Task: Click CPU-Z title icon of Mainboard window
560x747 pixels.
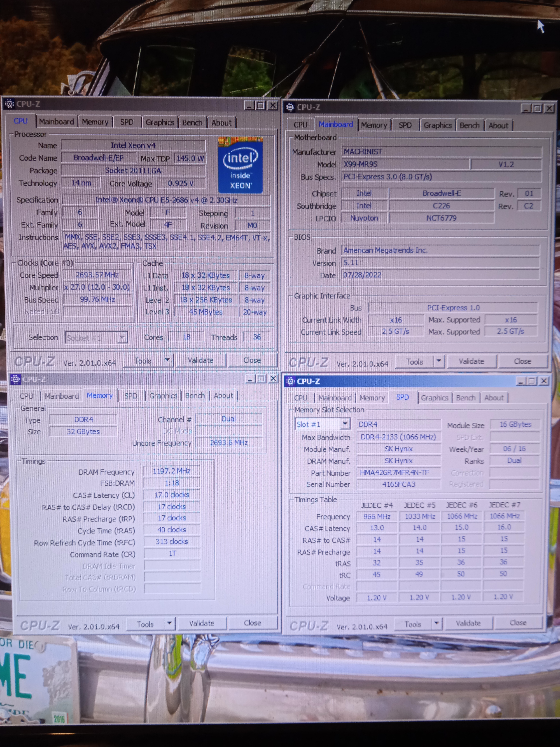Action: coord(290,107)
